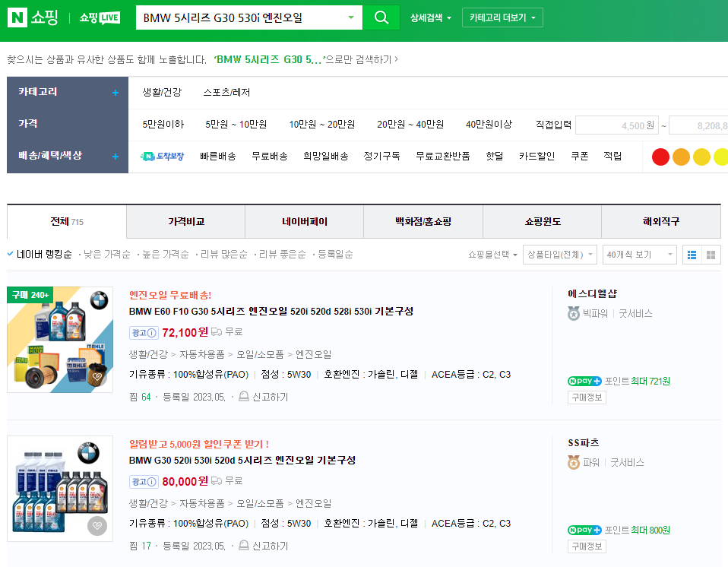Click the Naver N logo icon

coord(17,17)
